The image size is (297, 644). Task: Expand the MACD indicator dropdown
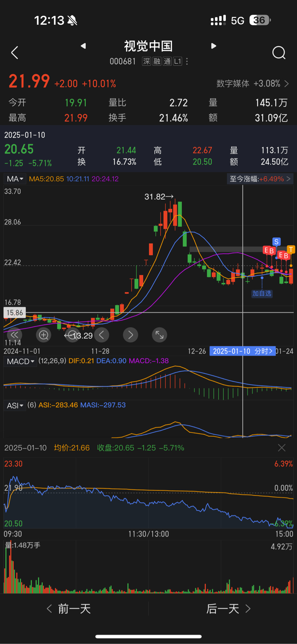20,361
